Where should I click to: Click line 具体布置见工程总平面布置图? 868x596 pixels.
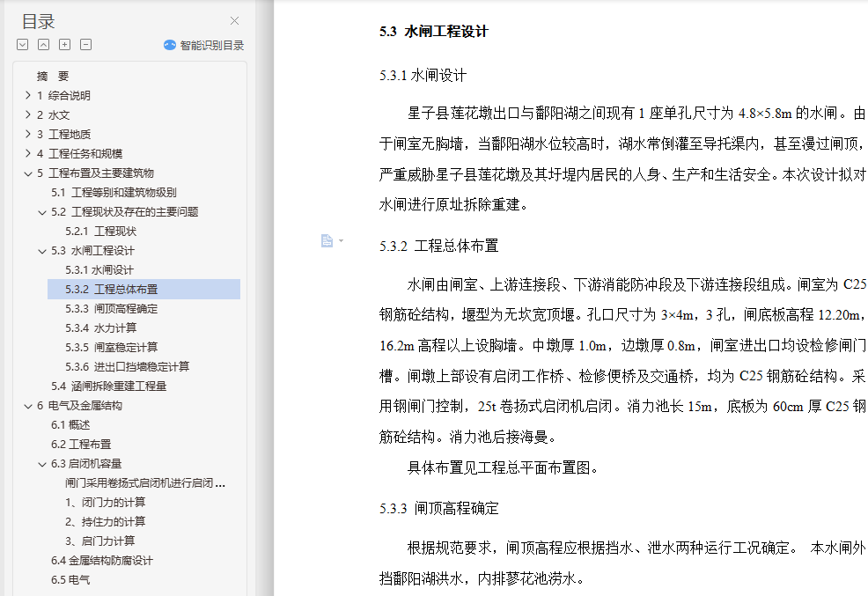pos(503,468)
